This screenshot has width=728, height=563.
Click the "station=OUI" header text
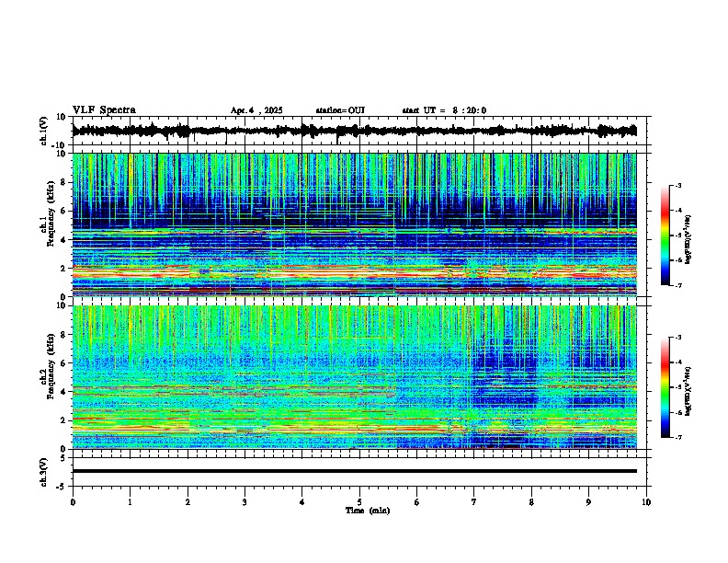[x=340, y=110]
